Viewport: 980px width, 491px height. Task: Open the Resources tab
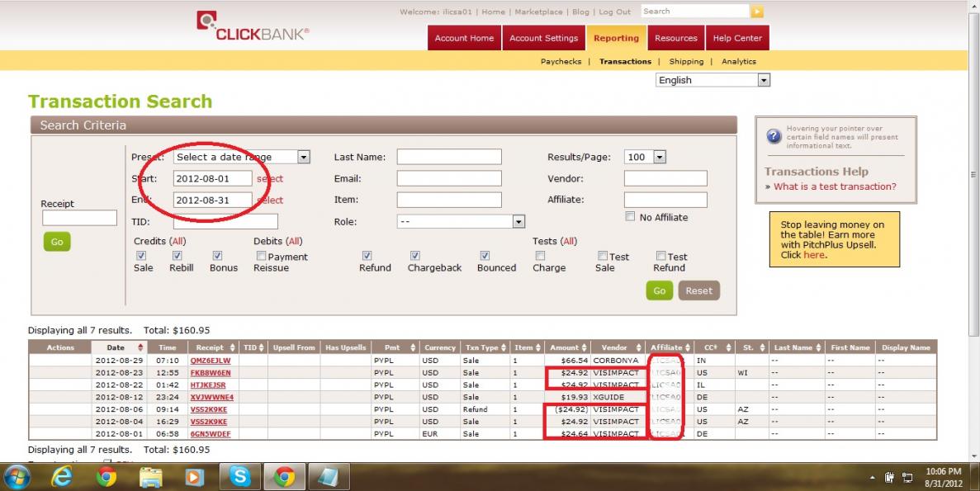pos(675,38)
